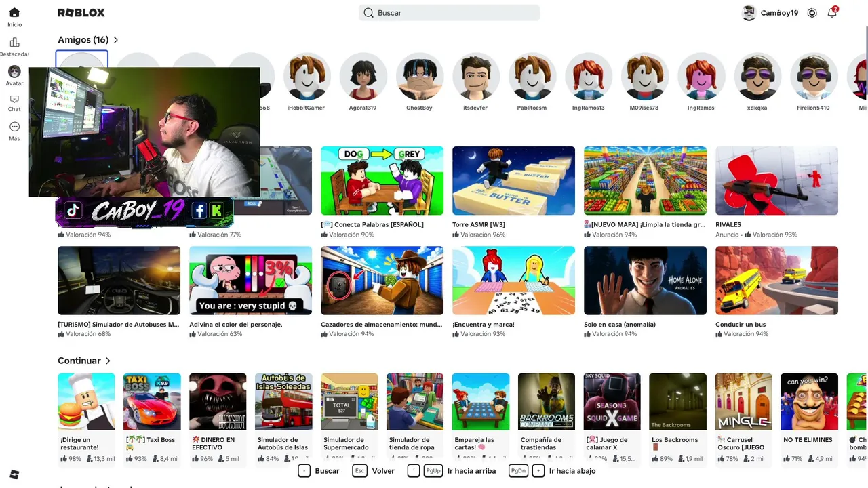The image size is (868, 488).
Task: Open Chat from the sidebar
Action: tap(14, 103)
